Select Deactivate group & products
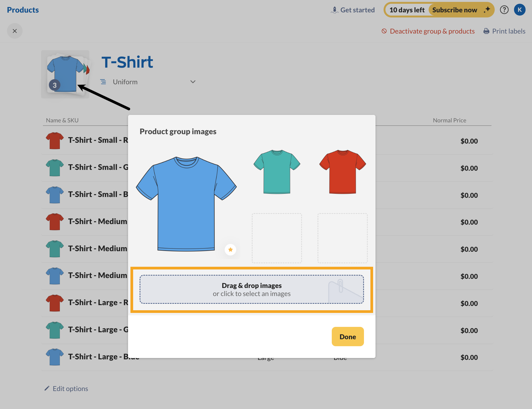The height and width of the screenshot is (409, 532). pyautogui.click(x=432, y=31)
